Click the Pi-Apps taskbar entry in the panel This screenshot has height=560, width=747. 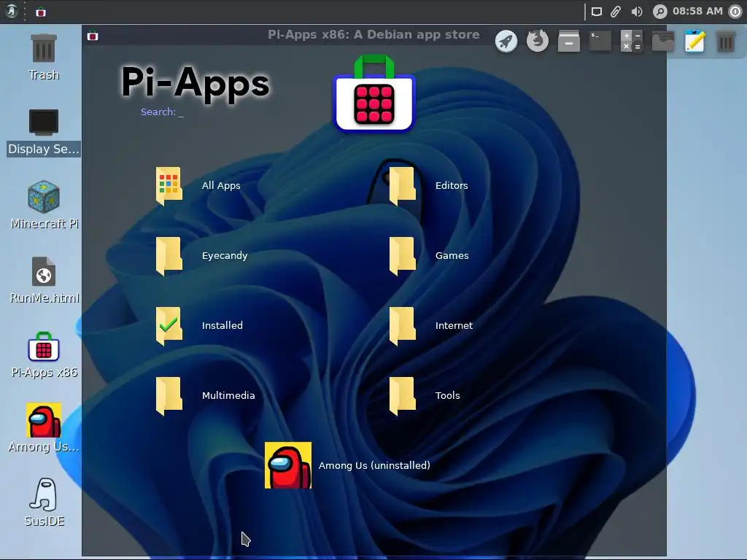click(41, 12)
